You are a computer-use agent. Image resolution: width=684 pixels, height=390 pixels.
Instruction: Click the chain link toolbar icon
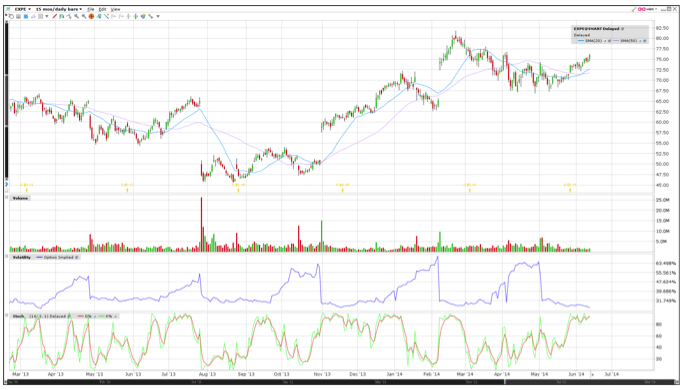150,16
